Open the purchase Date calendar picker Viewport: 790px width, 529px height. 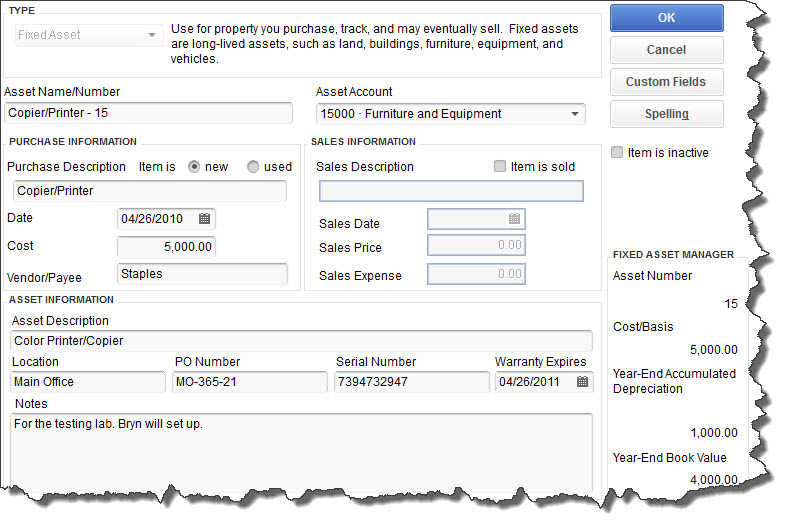[x=204, y=218]
